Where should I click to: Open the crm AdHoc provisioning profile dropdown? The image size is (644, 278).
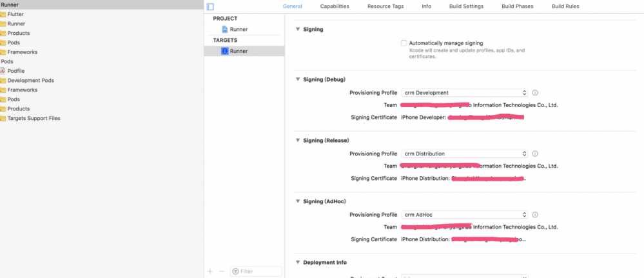tap(464, 215)
